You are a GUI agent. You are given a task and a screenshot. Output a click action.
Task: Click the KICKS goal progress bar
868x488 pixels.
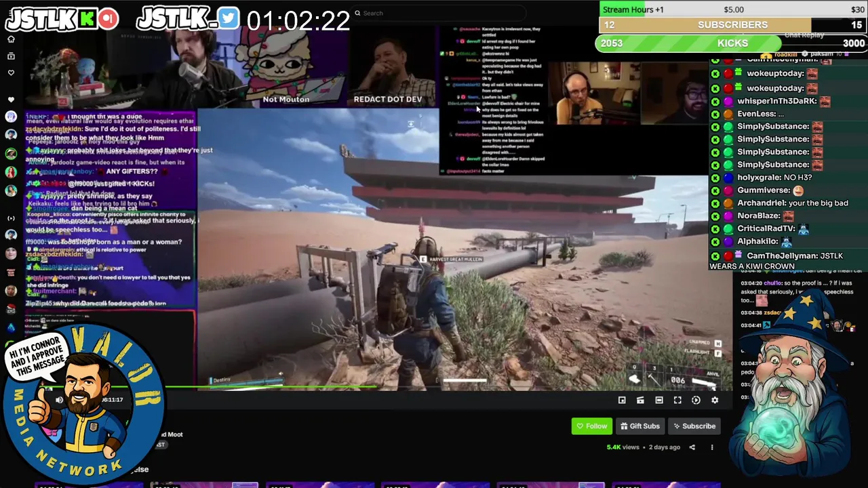[732, 43]
